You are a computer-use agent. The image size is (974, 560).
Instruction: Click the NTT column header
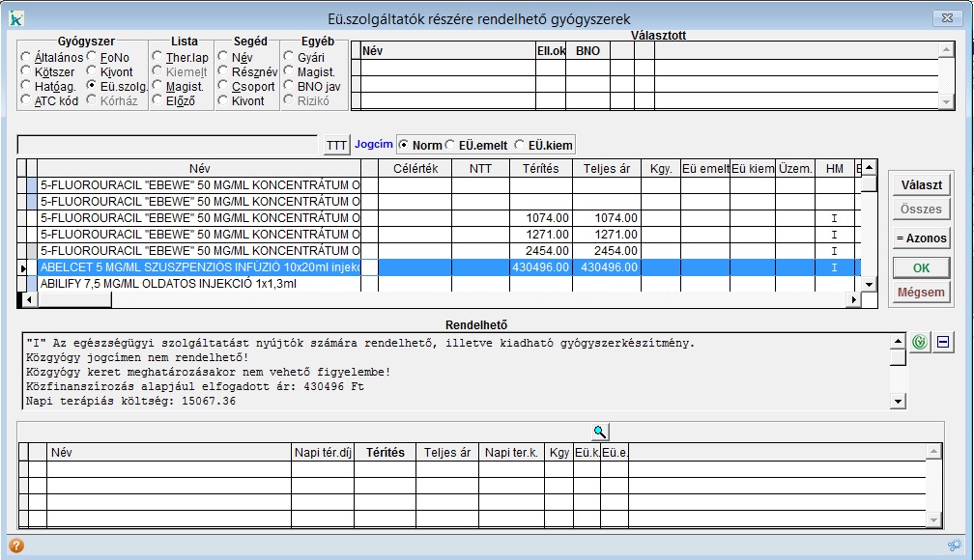pyautogui.click(x=480, y=168)
